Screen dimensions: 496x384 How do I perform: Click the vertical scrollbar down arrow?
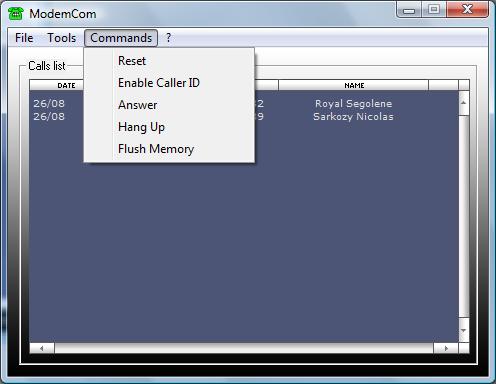(x=464, y=330)
